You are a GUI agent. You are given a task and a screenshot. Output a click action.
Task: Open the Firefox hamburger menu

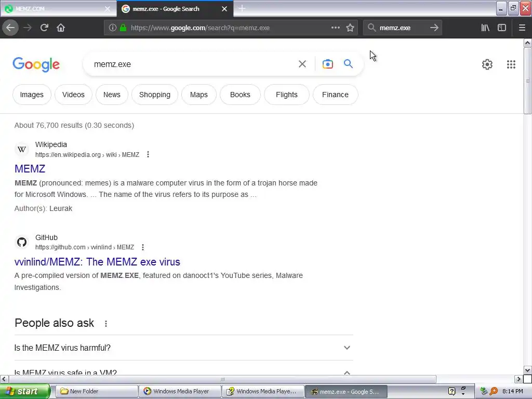pos(522,28)
